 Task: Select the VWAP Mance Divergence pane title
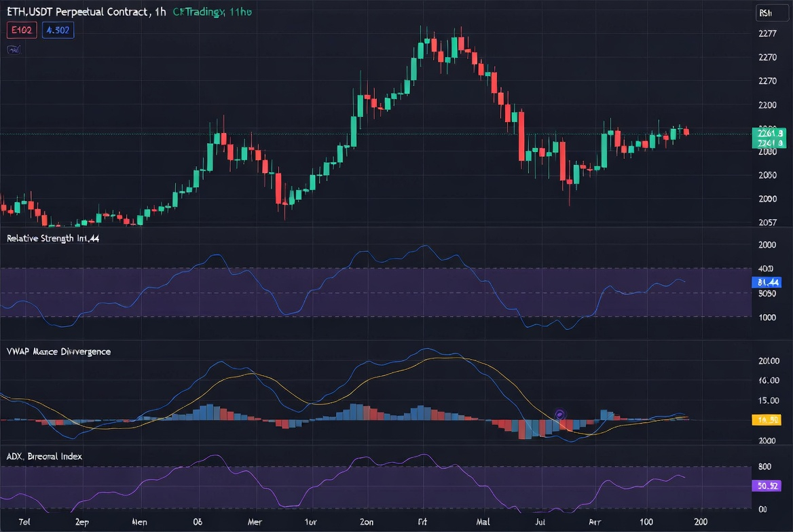[x=58, y=351]
